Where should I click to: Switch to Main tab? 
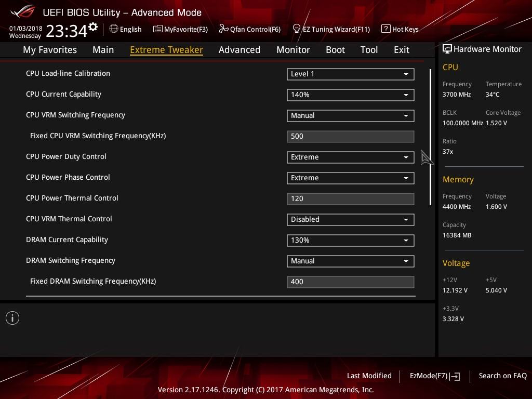tap(103, 50)
